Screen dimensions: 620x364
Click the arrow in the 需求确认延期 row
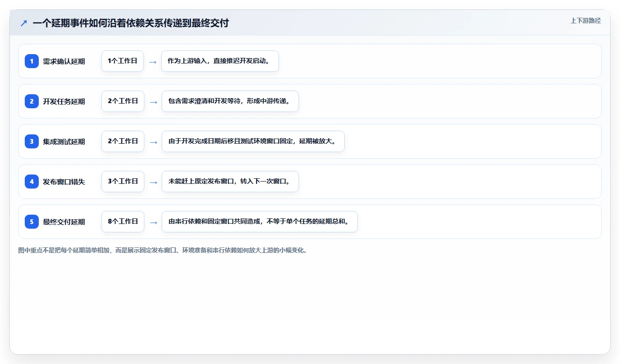152,62
